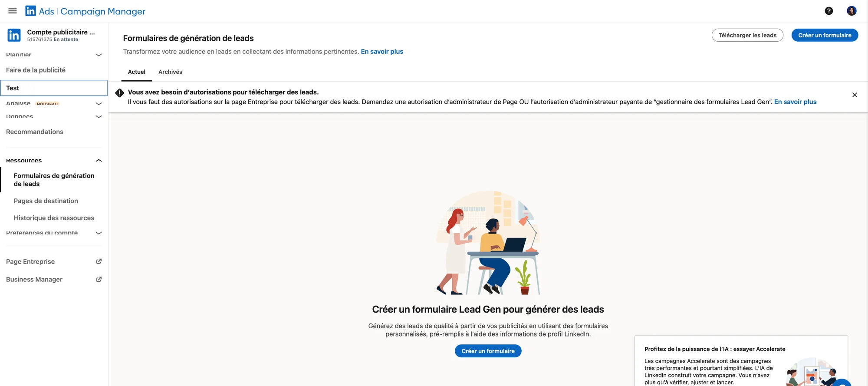Open En savoir plus link in warning banner
Screen dimensions: 868x386
(795, 102)
